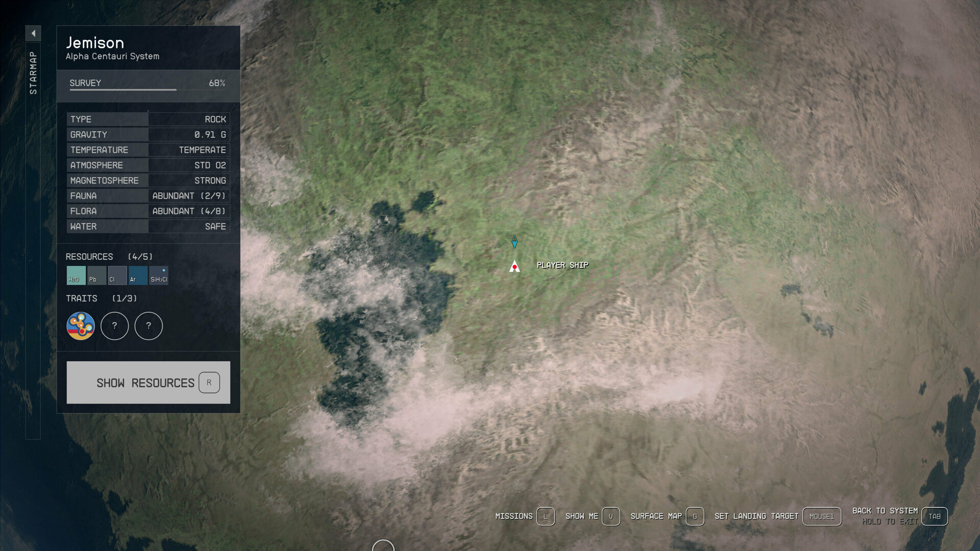Image resolution: width=980 pixels, height=551 pixels.
Task: Select the ATMOSPHERE STD O2 row
Action: [x=148, y=165]
